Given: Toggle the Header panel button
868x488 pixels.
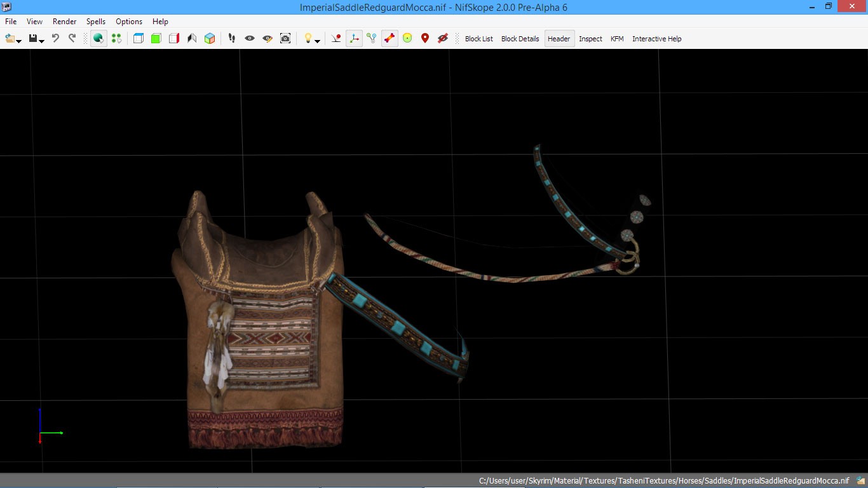Looking at the screenshot, I should 559,39.
